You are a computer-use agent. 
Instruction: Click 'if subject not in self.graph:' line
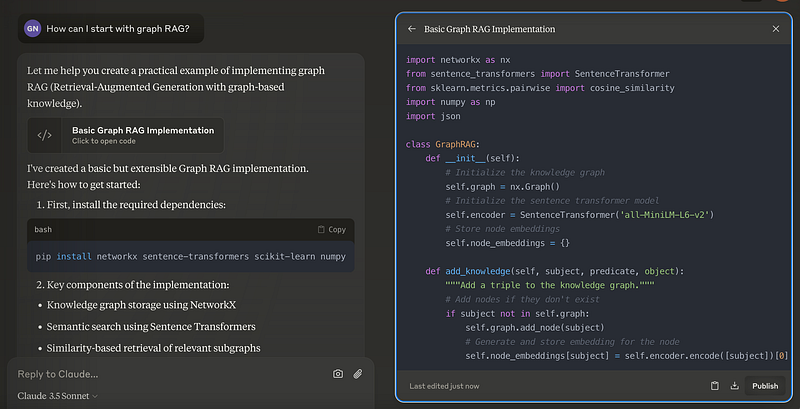pyautogui.click(x=517, y=314)
